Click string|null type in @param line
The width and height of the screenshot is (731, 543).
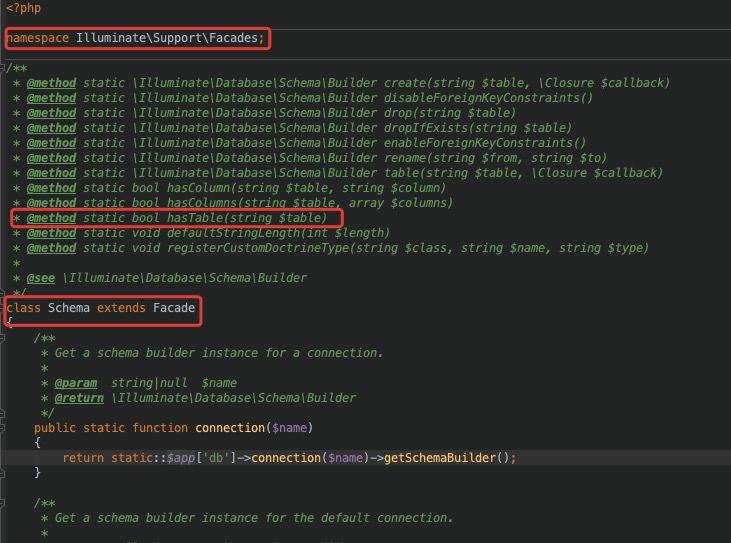[149, 383]
